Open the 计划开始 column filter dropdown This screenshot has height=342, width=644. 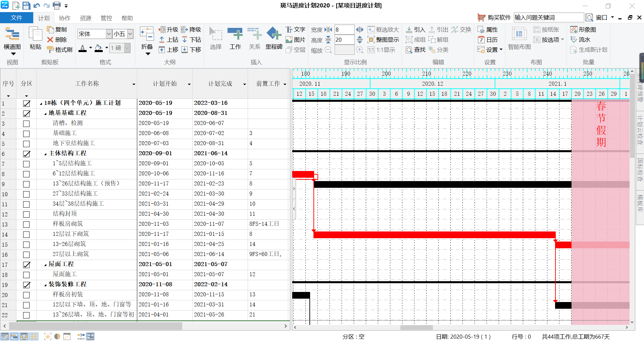click(x=189, y=84)
